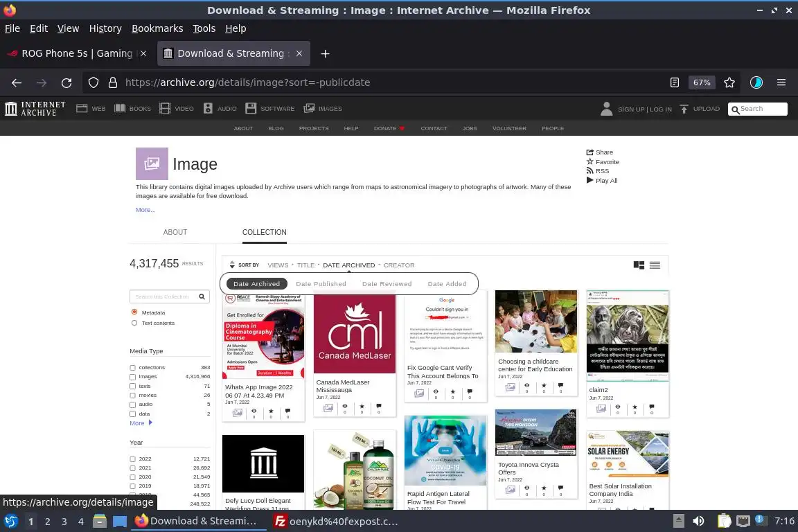
Task: Toggle Firefox reader view
Action: coord(674,82)
